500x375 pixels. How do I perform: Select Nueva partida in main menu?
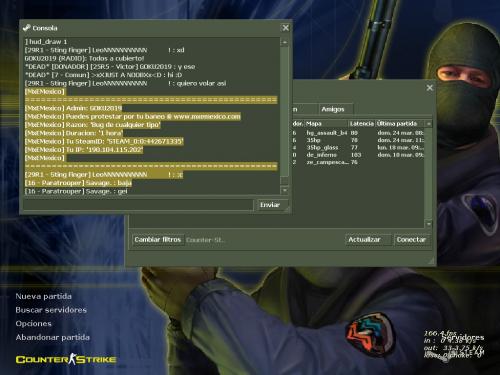point(43,296)
